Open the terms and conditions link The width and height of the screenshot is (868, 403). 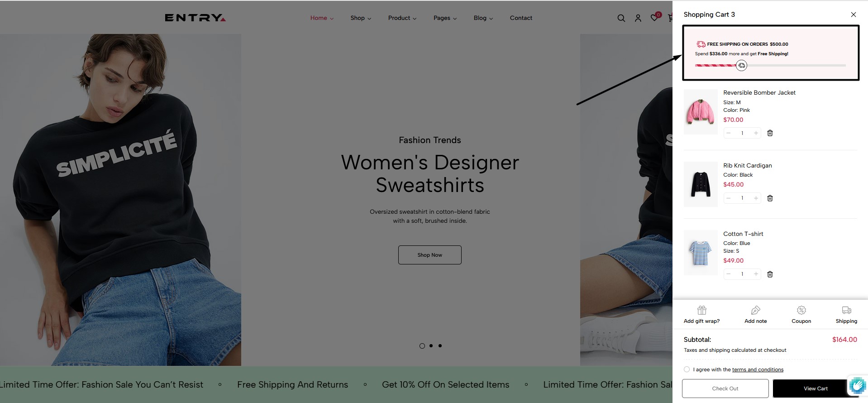click(x=758, y=369)
